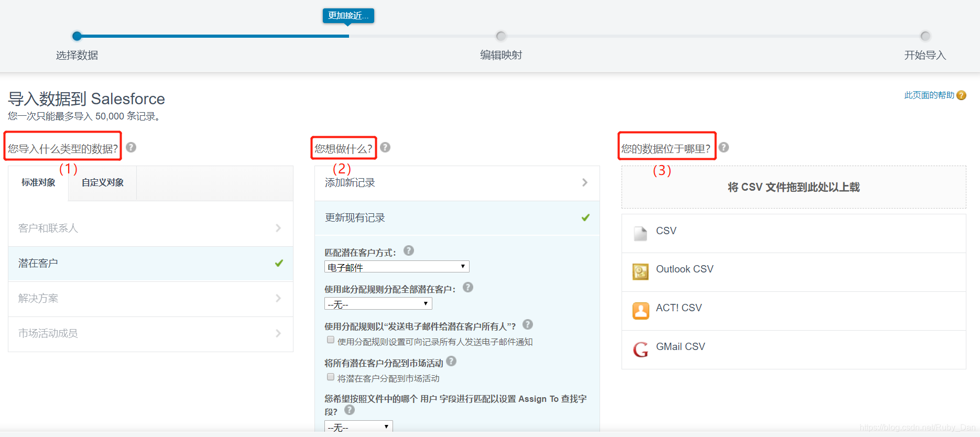Click the CSV file icon

pyautogui.click(x=640, y=233)
